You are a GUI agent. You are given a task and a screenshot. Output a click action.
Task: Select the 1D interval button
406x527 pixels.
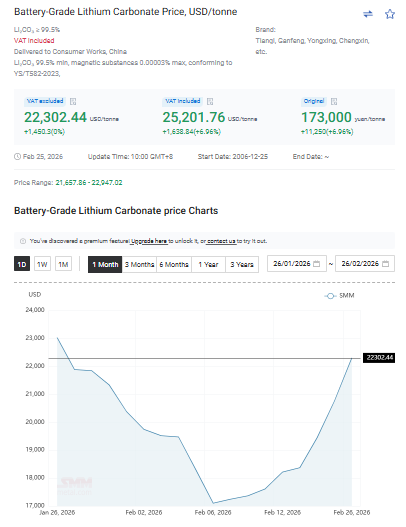[22, 264]
